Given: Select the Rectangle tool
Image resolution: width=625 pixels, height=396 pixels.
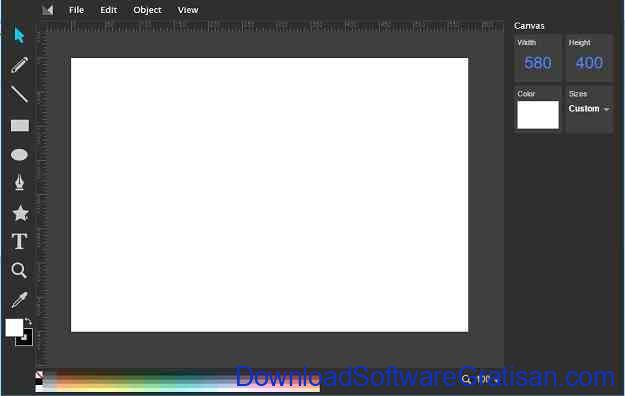Looking at the screenshot, I should click(20, 126).
